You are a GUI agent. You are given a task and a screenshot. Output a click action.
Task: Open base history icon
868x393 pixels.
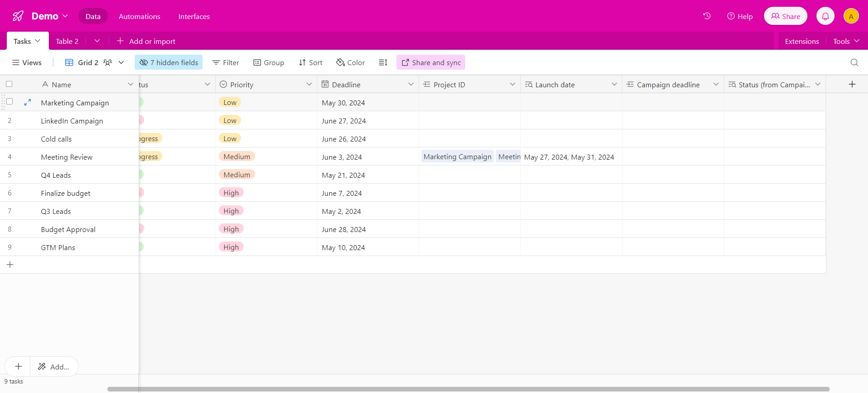point(707,16)
